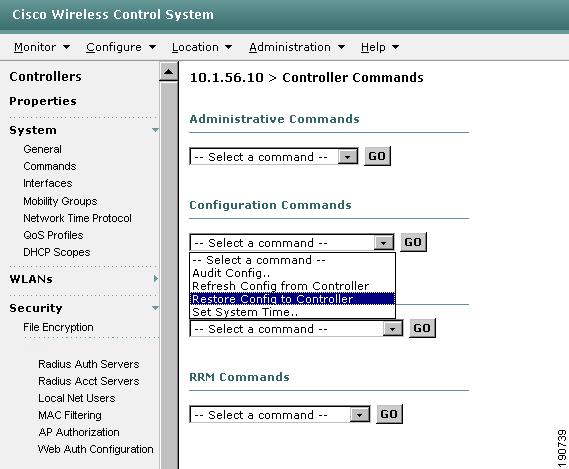Select the WLANs heading in sidebar
This screenshot has height=469, width=569.
(x=31, y=279)
